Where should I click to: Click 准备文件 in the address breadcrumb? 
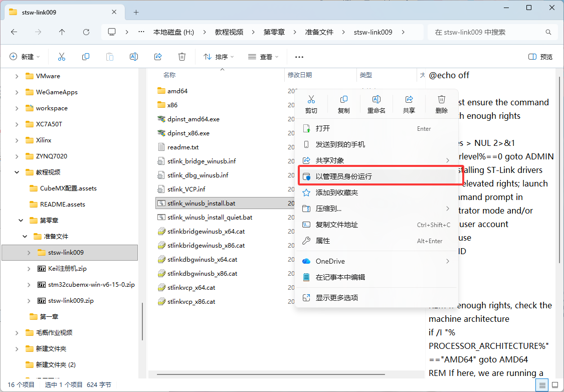point(319,32)
